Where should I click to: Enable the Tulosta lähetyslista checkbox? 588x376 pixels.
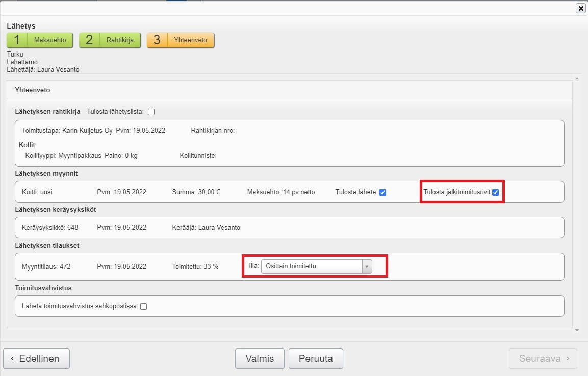(x=151, y=112)
